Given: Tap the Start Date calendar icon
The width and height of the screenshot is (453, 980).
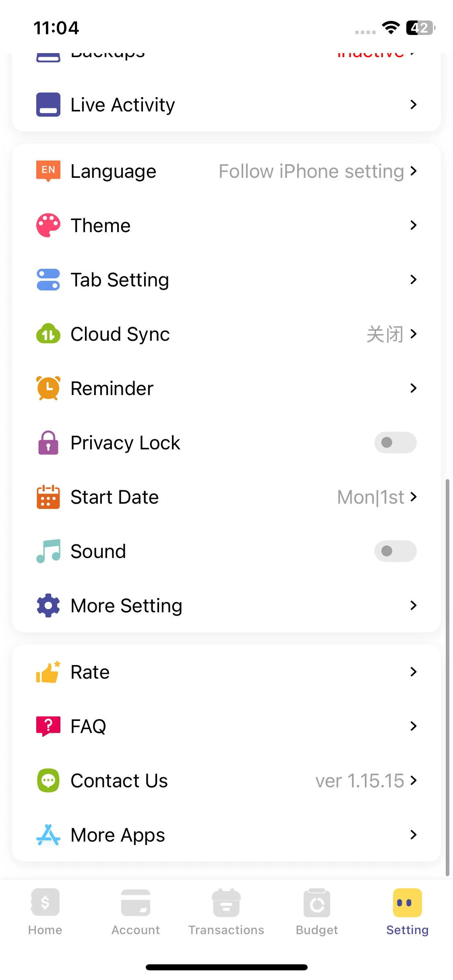Looking at the screenshot, I should coord(48,497).
